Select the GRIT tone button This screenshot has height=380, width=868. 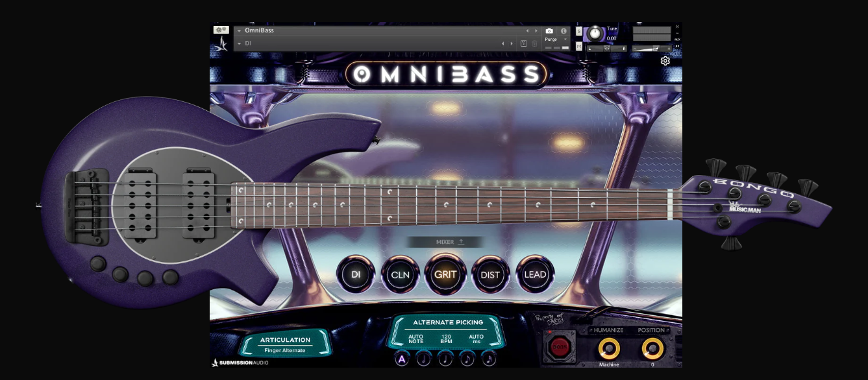tap(445, 274)
